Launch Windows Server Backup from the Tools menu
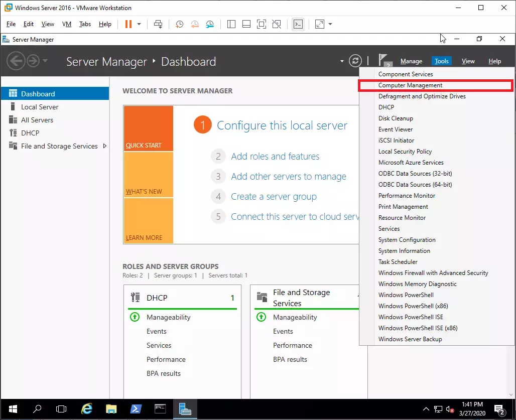 437,339
